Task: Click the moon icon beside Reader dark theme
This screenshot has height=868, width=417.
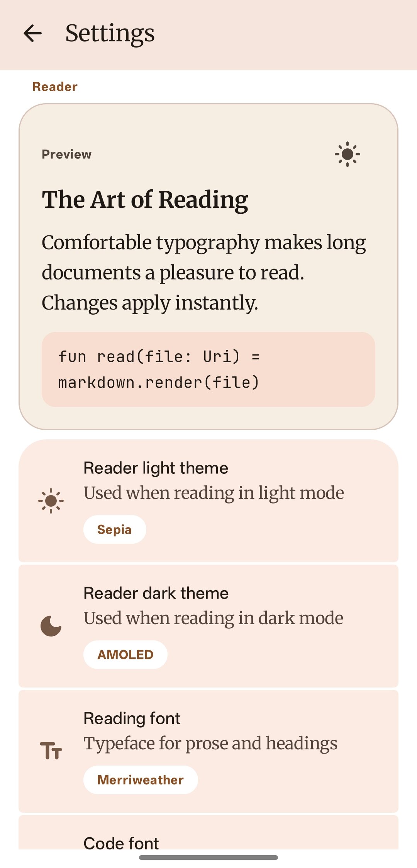Action: click(51, 626)
